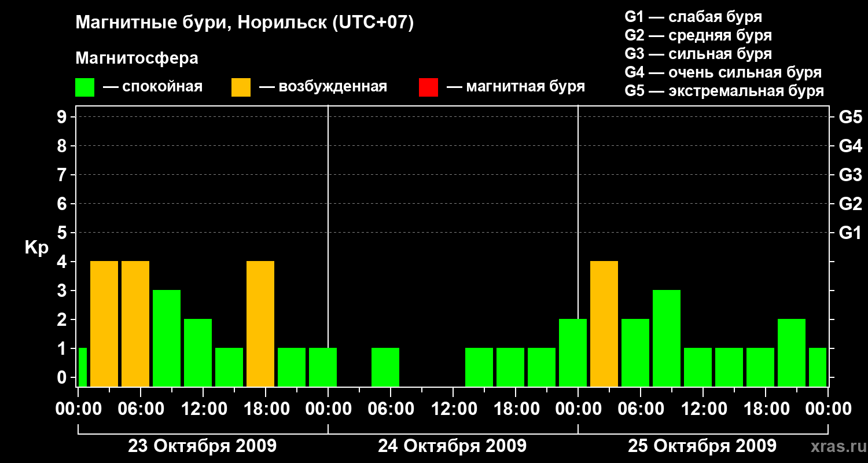868x463 pixels.
Task: Select the first orange Kp 4 bar on 23 October
Action: point(104,324)
